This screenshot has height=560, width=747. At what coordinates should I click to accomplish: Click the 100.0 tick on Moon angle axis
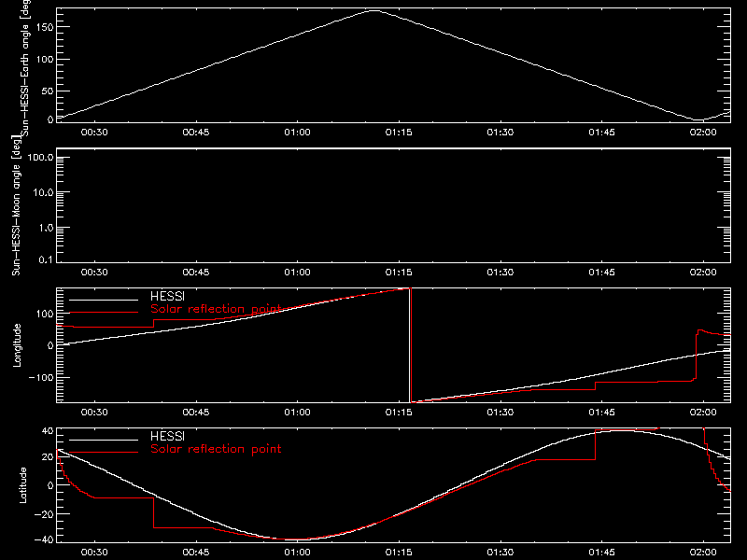click(x=40, y=158)
